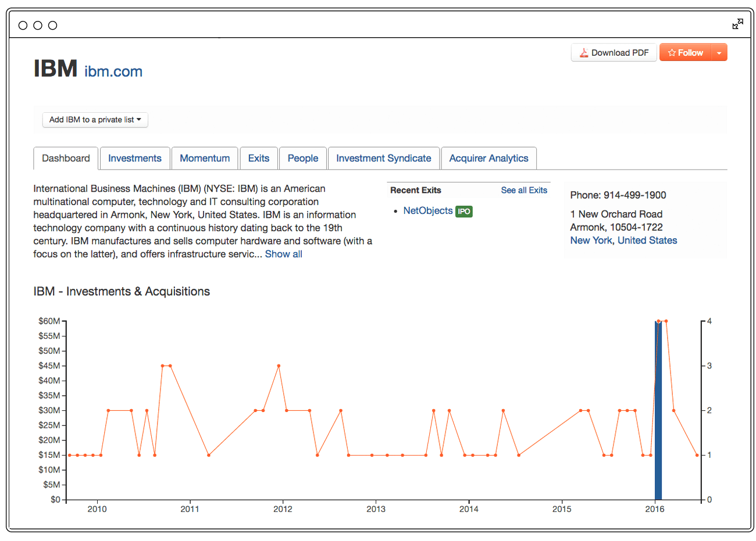Click the chart data point at 2012 peak
Image resolution: width=756 pixels, height=541 pixels.
click(279, 366)
